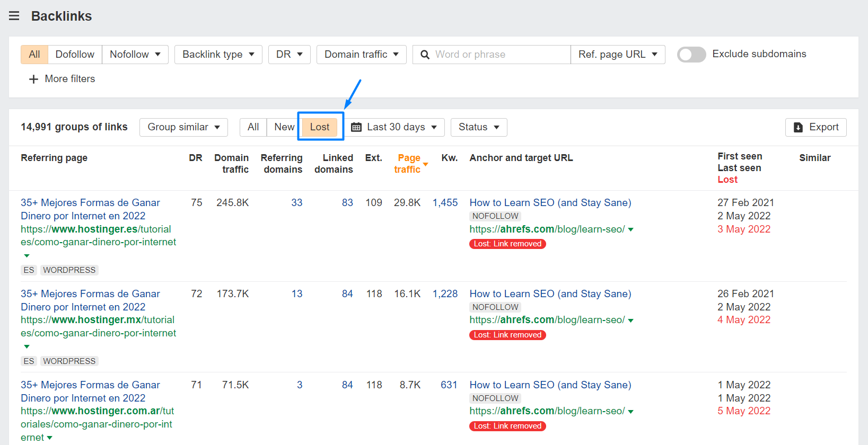Click referring domains value 13

[297, 294]
